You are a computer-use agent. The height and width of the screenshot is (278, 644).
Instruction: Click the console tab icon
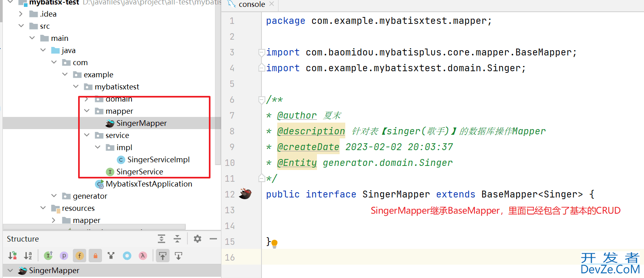[x=232, y=4]
